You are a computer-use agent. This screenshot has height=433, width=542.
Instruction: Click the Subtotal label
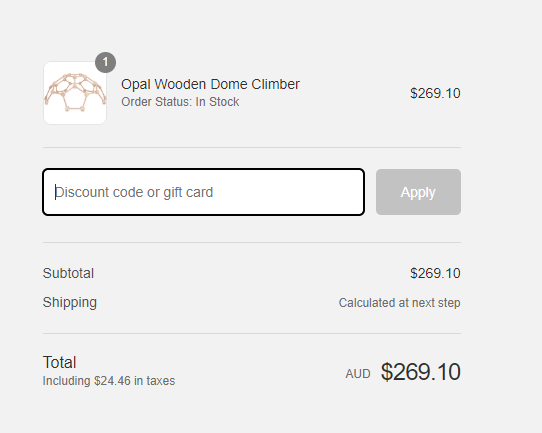pos(68,273)
